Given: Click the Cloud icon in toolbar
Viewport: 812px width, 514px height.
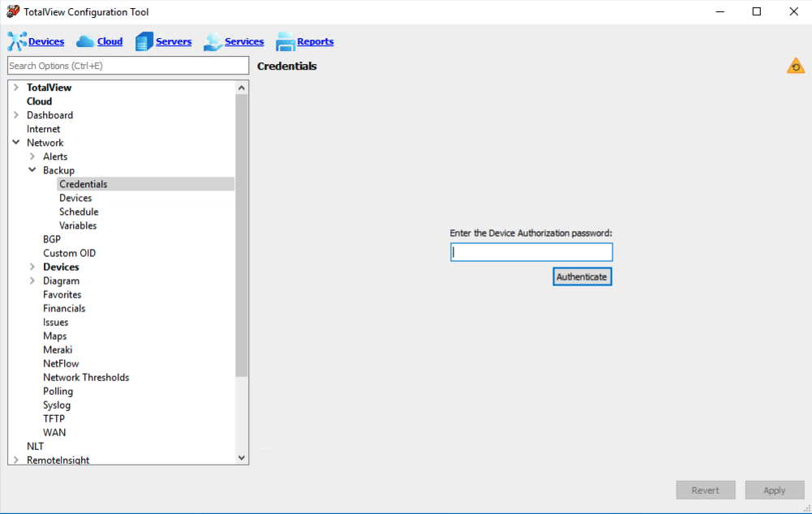Looking at the screenshot, I should coord(85,41).
